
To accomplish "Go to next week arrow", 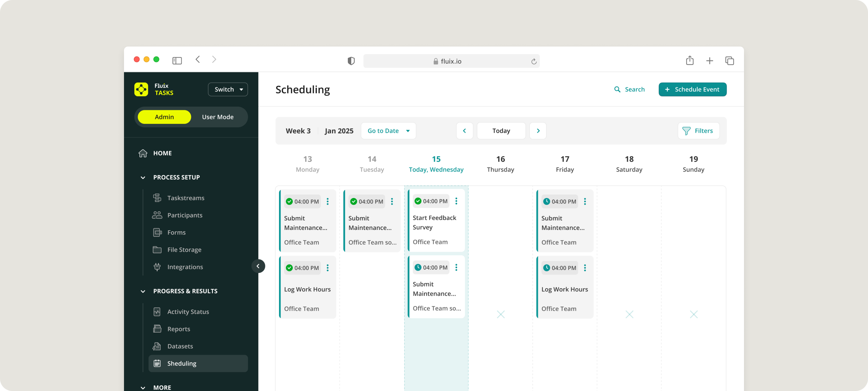I will click(x=538, y=131).
